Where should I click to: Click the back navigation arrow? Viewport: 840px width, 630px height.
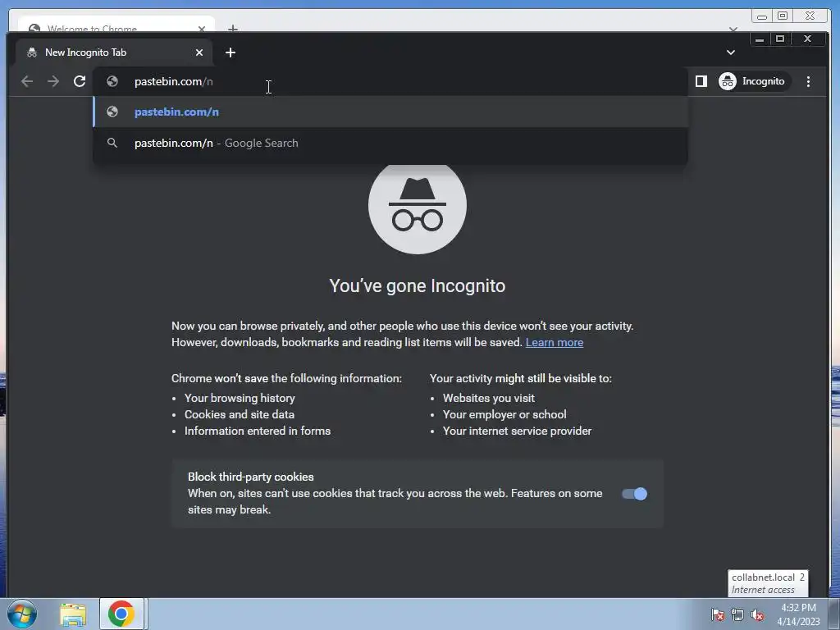tap(27, 81)
